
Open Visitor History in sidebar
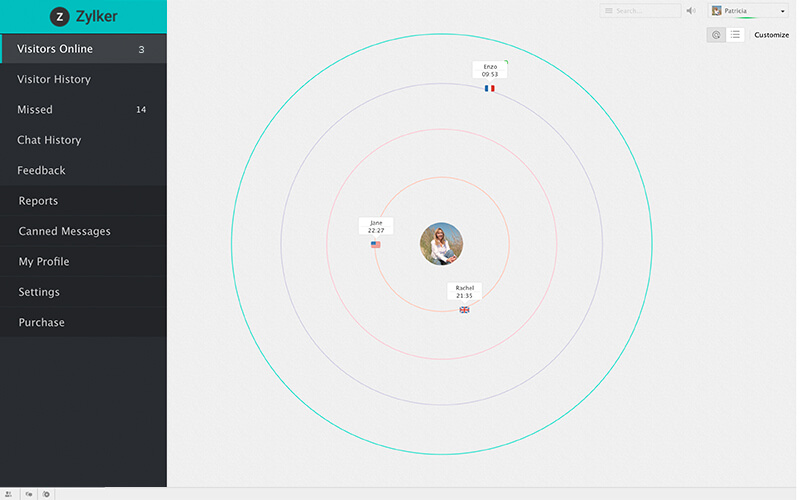83,79
